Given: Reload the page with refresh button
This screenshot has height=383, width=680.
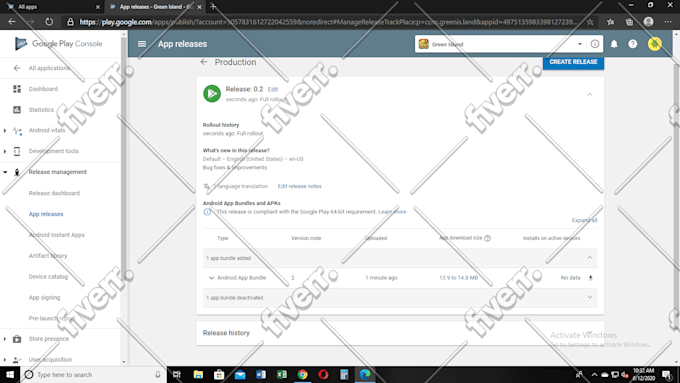Looking at the screenshot, I should 49,22.
